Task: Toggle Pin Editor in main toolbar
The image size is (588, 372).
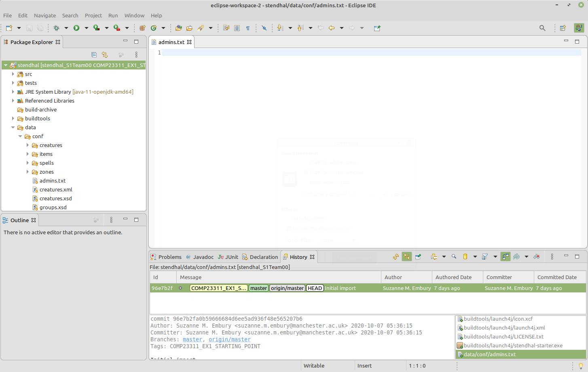Action: tap(377, 28)
